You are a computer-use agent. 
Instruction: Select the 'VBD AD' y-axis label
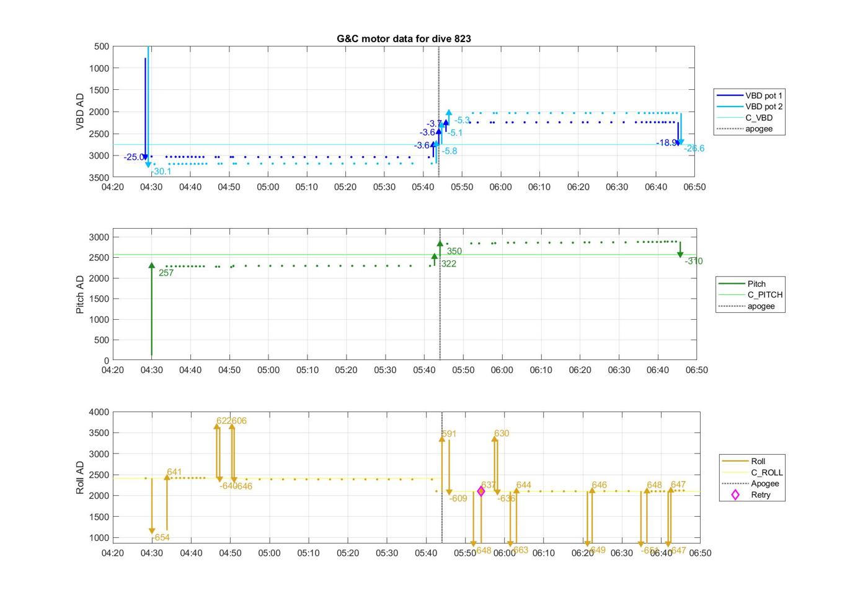click(80, 112)
